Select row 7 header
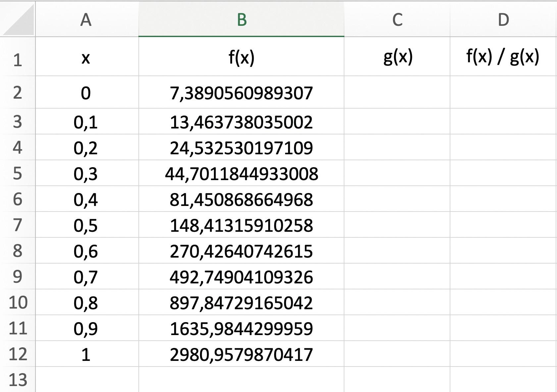The height and width of the screenshot is (392, 557). tap(18, 225)
